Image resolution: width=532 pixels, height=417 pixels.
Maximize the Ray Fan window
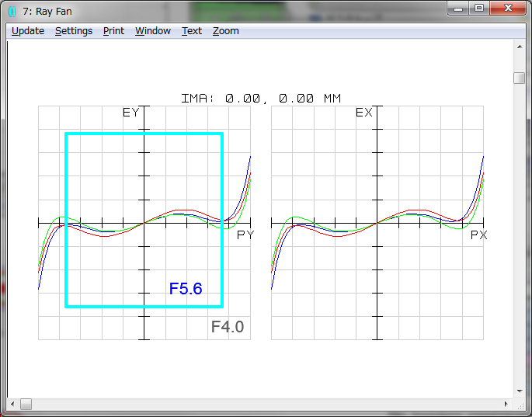tap(479, 9)
